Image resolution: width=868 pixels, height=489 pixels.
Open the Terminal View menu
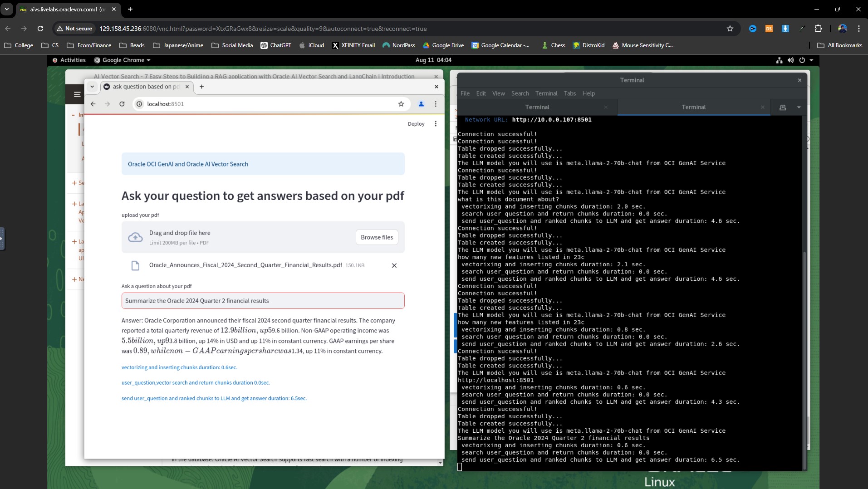coord(498,93)
